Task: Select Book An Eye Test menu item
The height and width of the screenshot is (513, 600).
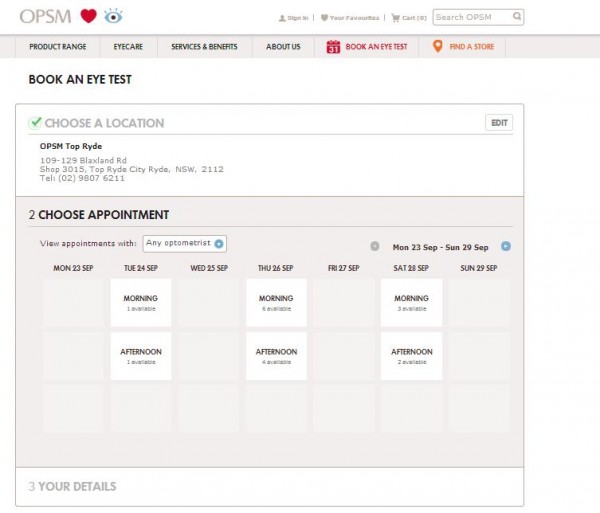Action: 367,47
